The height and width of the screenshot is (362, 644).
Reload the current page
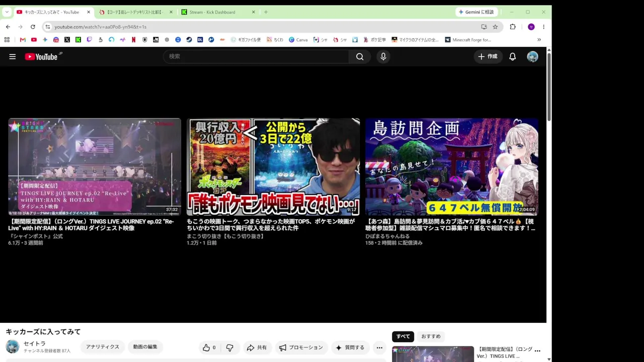[33, 27]
